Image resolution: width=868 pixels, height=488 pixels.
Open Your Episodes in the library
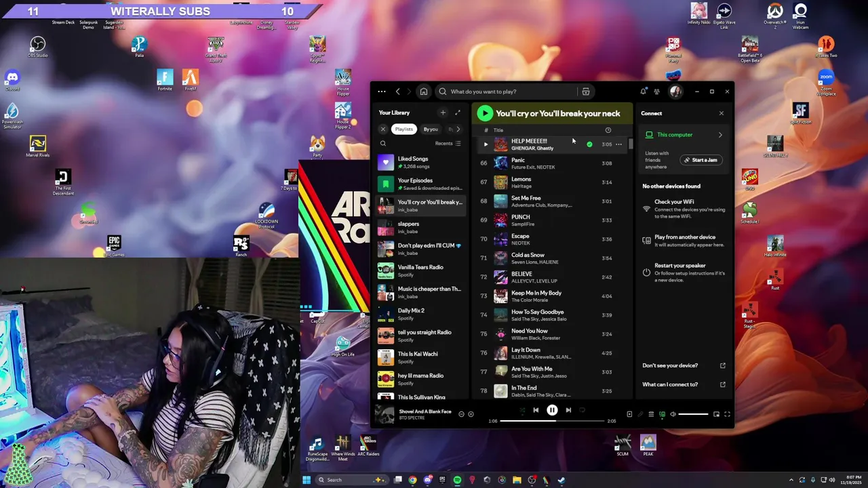pyautogui.click(x=420, y=184)
